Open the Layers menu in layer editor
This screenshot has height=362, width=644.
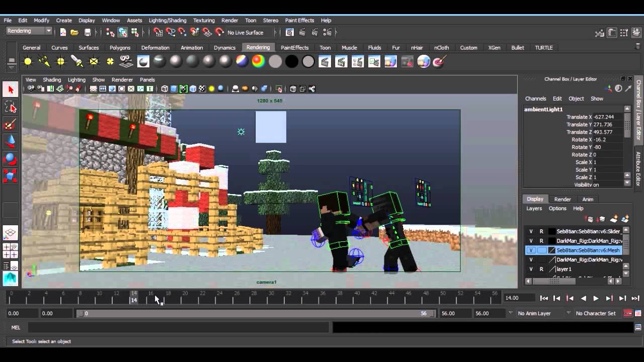[534, 208]
